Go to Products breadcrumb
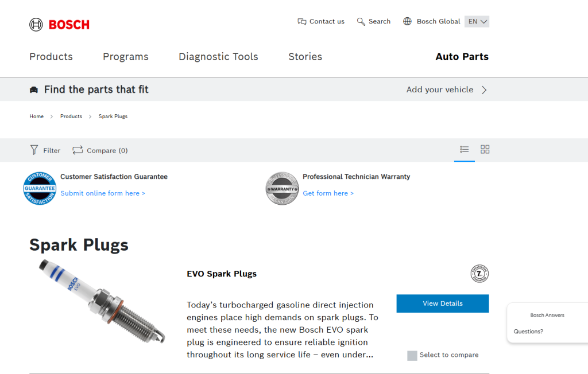Image resolution: width=588 pixels, height=374 pixels. [71, 116]
